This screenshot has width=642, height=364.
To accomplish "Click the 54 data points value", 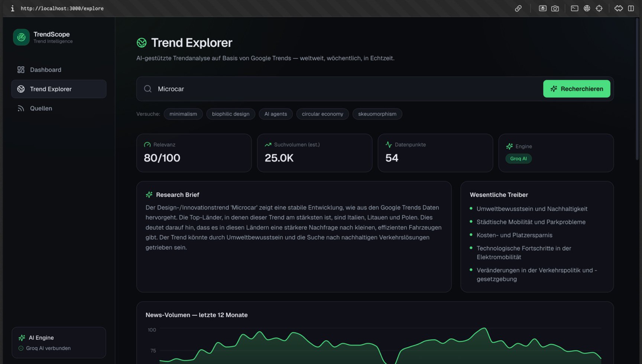I will [392, 158].
